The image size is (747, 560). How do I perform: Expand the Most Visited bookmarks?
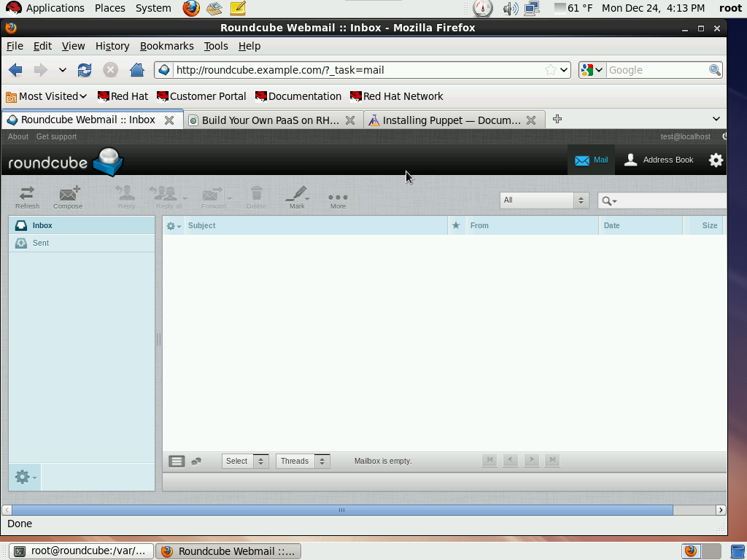point(46,96)
